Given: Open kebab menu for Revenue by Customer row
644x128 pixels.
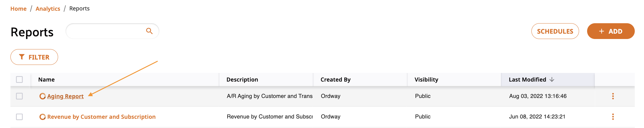Looking at the screenshot, I should (613, 117).
